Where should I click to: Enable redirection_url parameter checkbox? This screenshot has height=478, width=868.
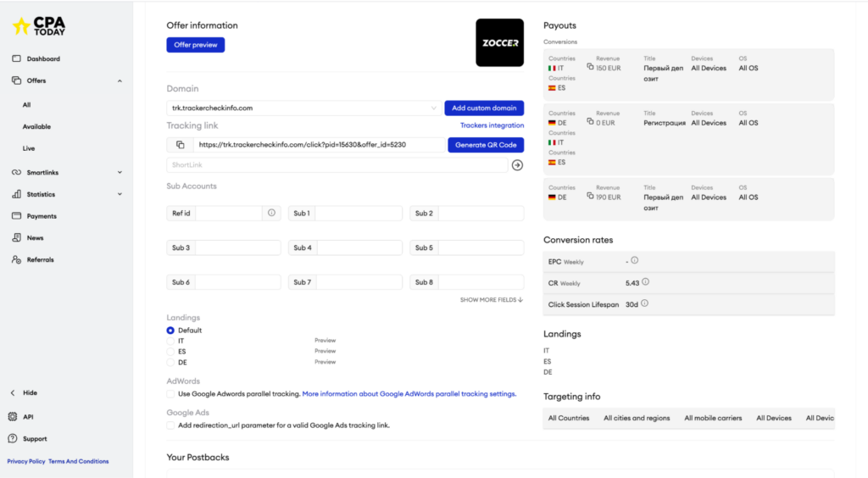(170, 425)
